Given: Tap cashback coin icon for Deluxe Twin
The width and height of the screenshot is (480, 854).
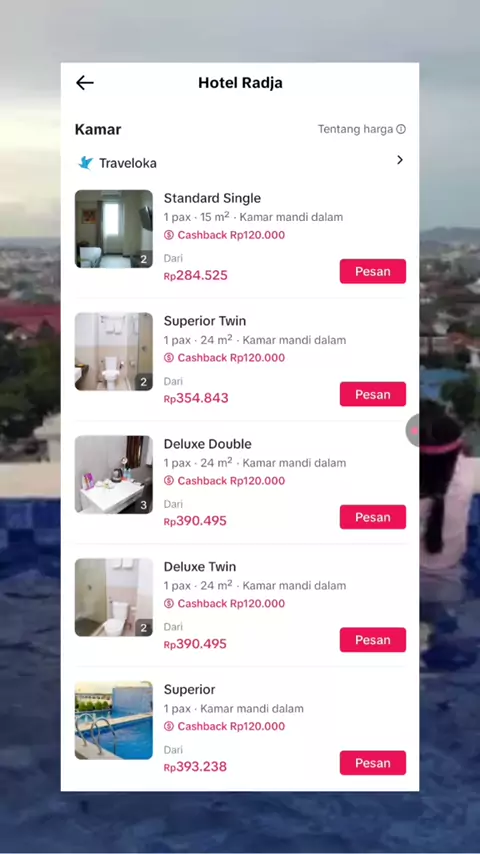Looking at the screenshot, I should 169,603.
